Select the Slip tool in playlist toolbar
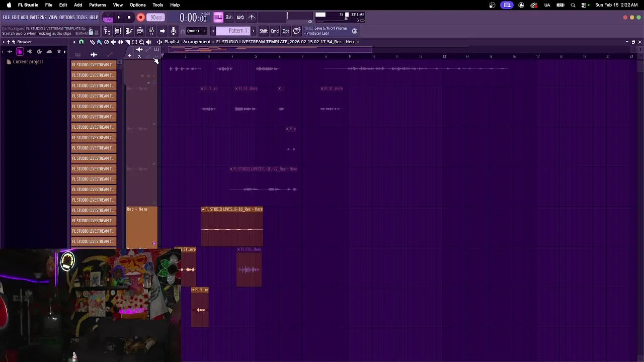 [121, 42]
